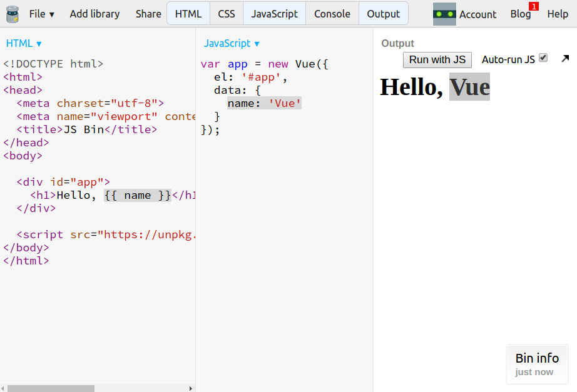Open the Blog link

tap(519, 14)
